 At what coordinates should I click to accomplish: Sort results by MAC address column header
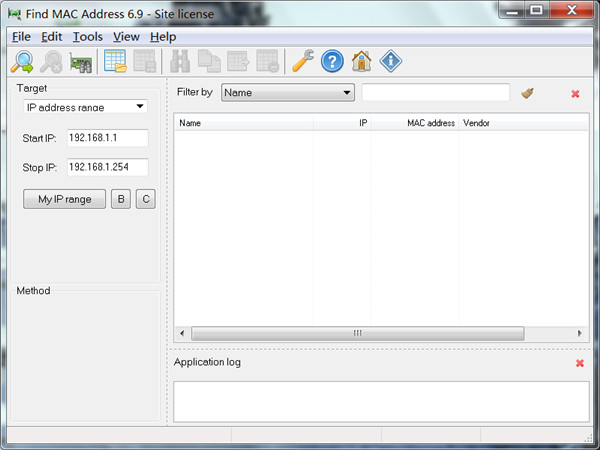[x=430, y=123]
